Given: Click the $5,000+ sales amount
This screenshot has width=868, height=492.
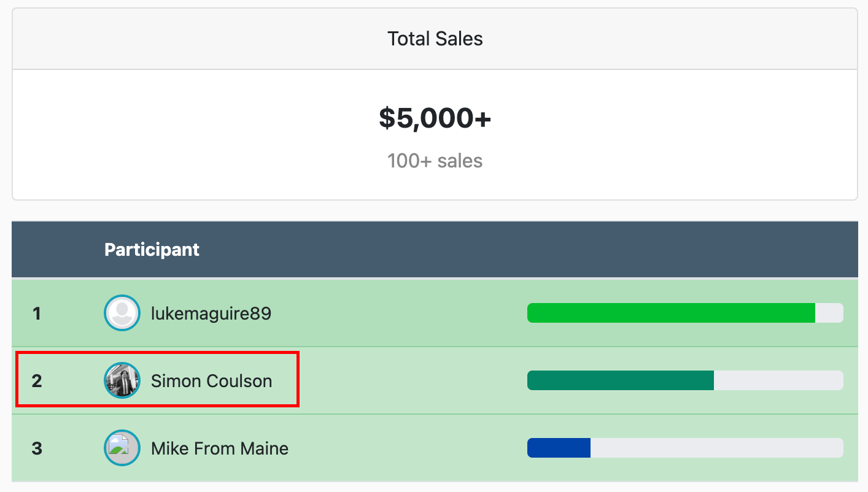Looking at the screenshot, I should 435,118.
